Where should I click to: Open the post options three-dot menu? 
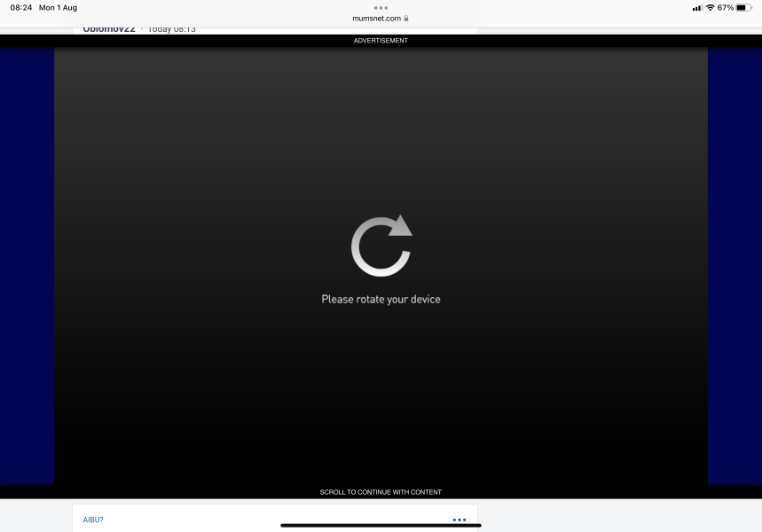point(459,520)
